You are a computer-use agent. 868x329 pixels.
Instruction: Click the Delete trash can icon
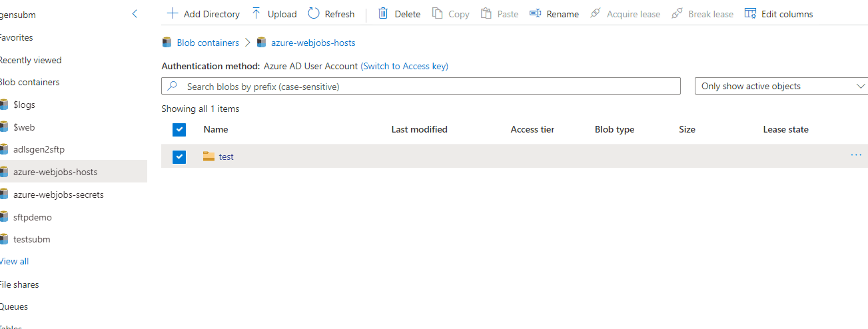(383, 13)
